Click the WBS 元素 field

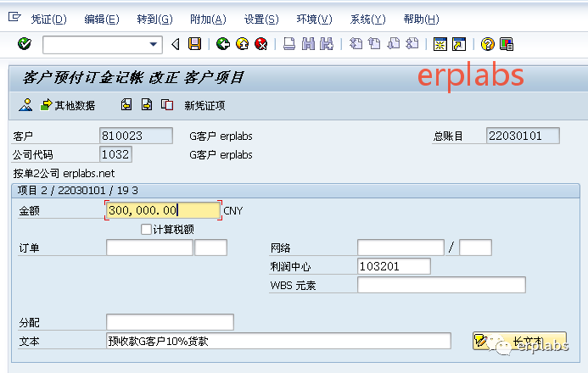click(x=441, y=285)
